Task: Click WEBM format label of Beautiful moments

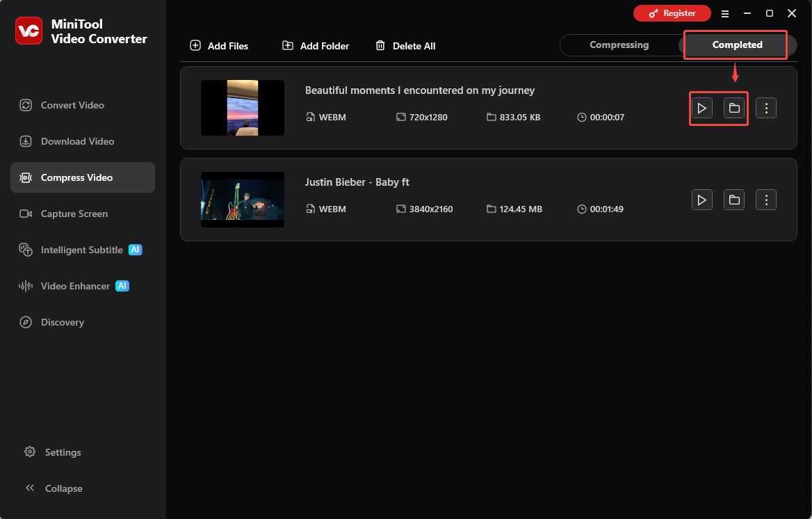Action: [332, 117]
